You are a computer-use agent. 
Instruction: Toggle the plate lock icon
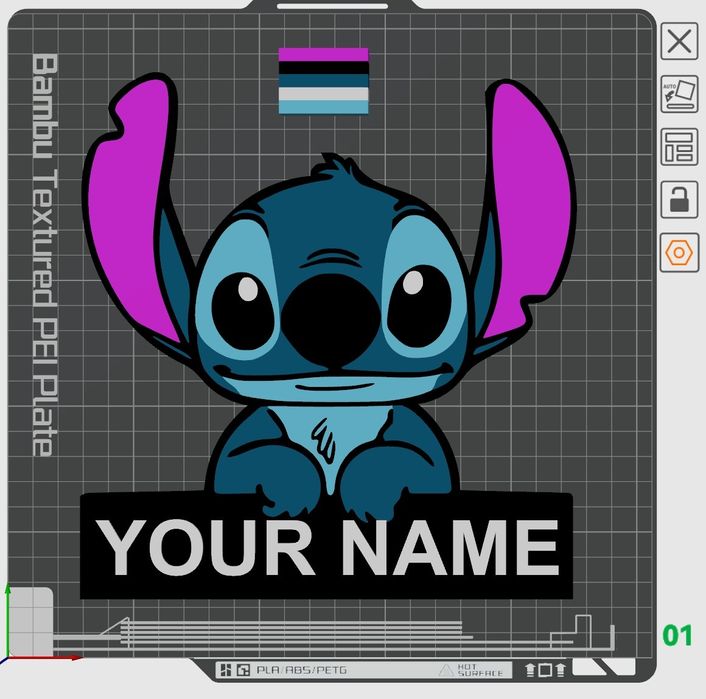click(x=679, y=200)
